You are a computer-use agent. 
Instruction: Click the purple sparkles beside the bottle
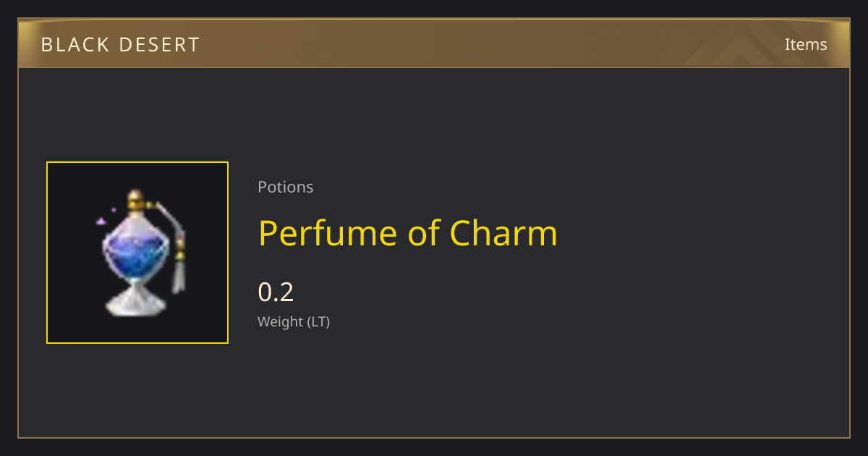click(x=105, y=217)
